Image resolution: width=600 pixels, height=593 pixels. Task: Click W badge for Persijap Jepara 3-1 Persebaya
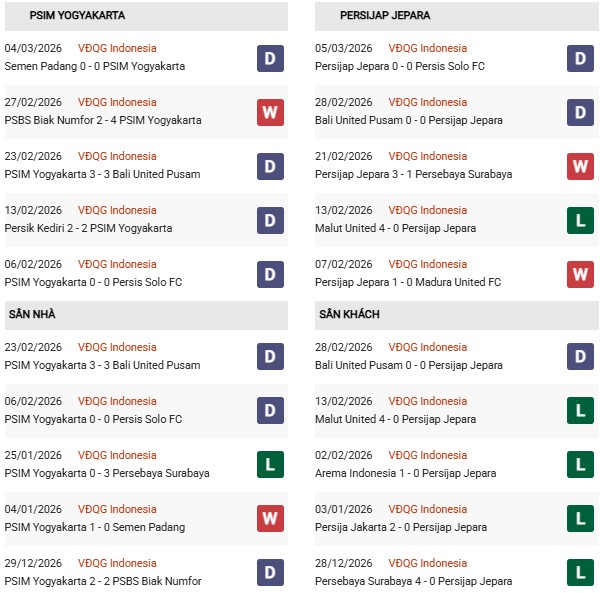point(581,165)
